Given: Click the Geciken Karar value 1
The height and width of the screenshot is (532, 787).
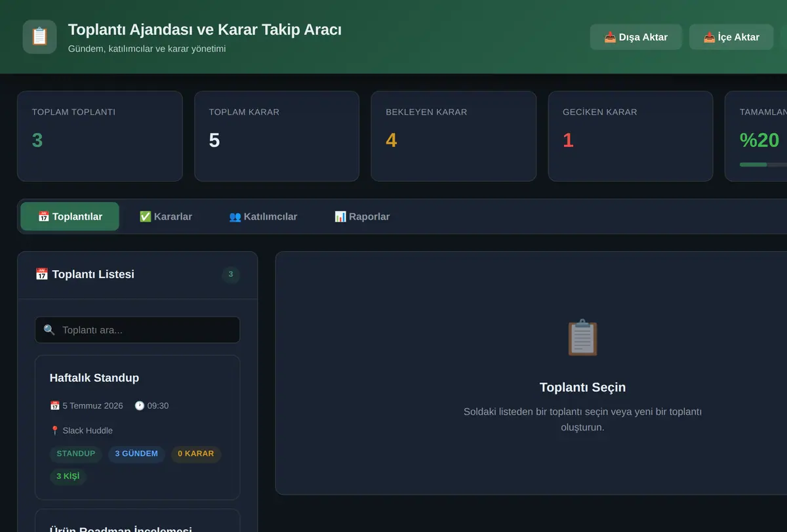Looking at the screenshot, I should click(568, 140).
